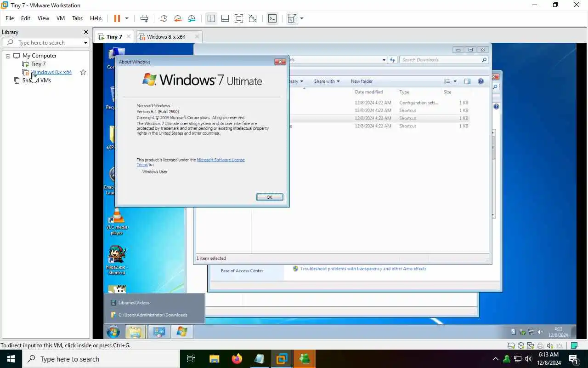Open the Microsoft Software License link
Screen dimensions: 588x368
(220, 160)
